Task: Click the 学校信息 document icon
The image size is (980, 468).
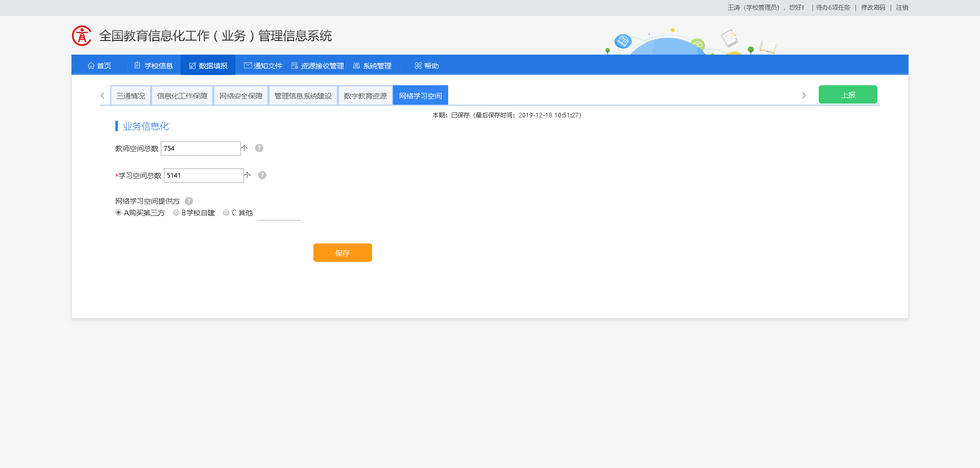Action: click(137, 65)
